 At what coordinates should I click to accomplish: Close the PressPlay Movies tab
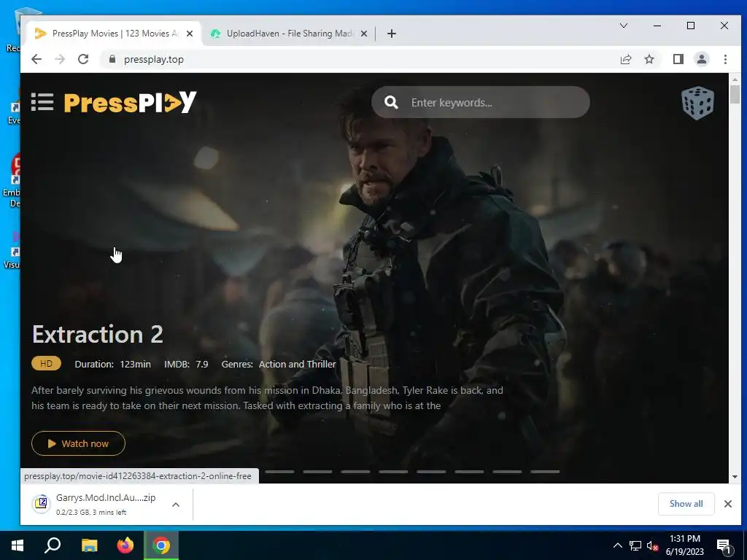click(190, 34)
